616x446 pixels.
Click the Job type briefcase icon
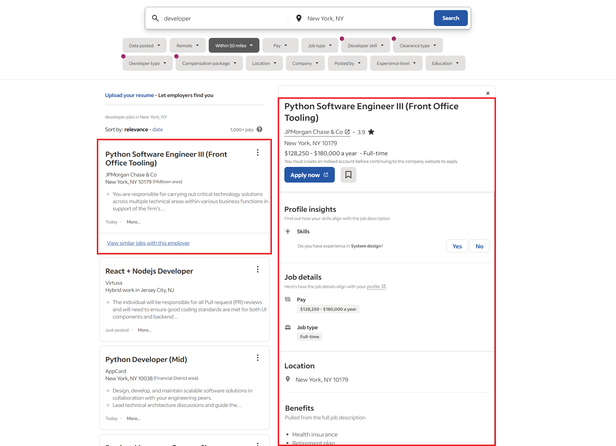point(288,327)
